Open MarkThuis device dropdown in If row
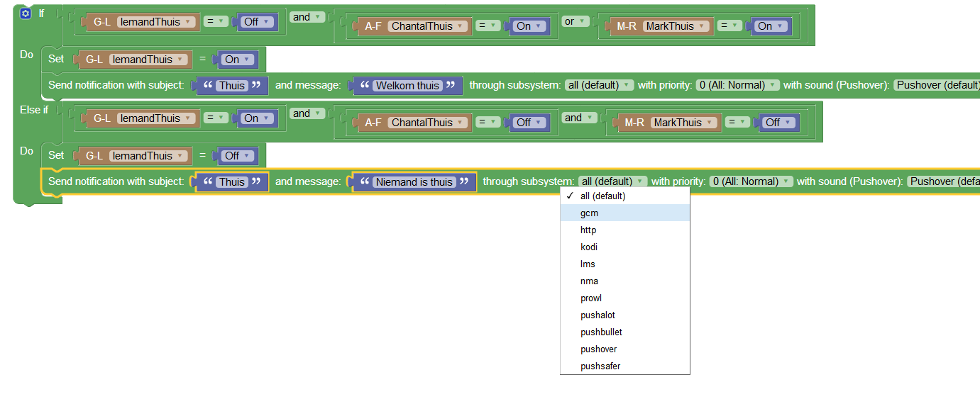The image size is (980, 404). point(676,26)
